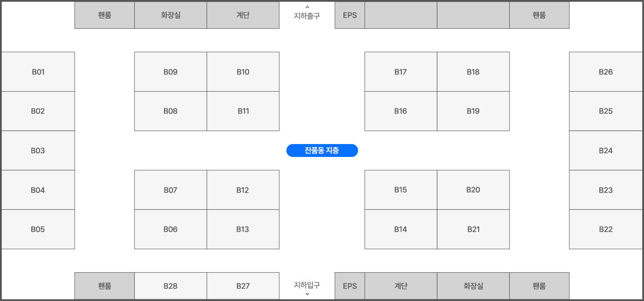Select booth B27
The width and height of the screenshot is (644, 301).
243,286
